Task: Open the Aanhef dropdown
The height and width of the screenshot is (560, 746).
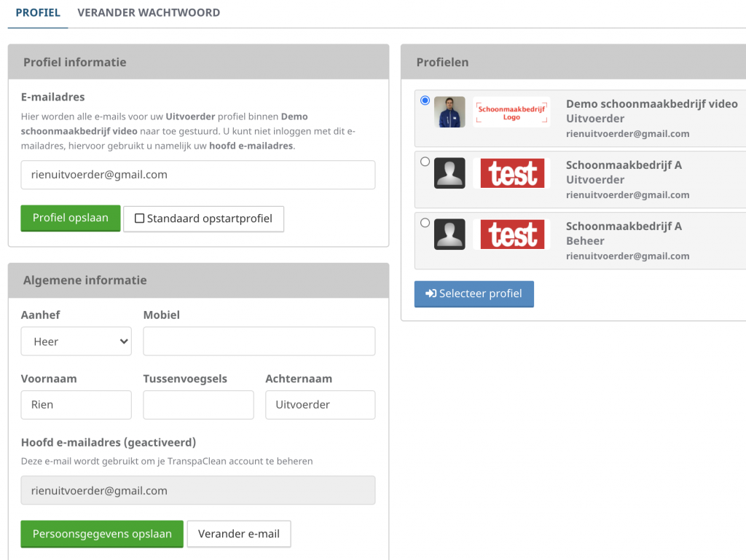Action: click(76, 342)
